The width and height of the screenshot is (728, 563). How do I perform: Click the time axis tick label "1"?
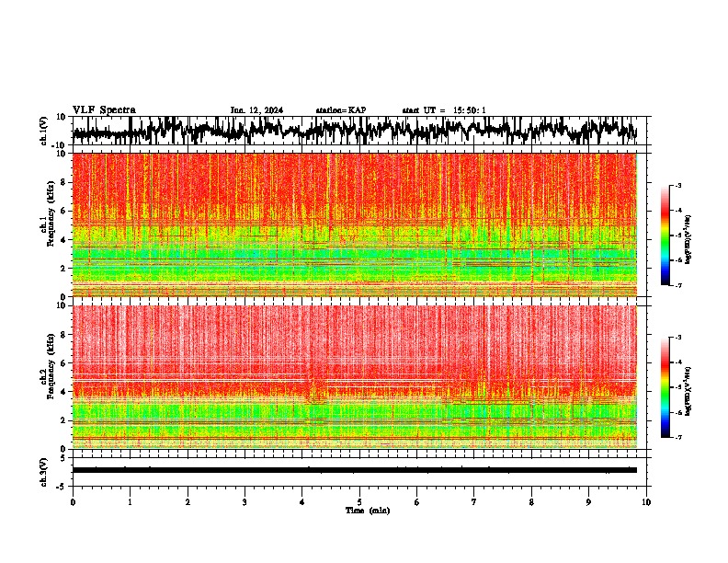[130, 502]
